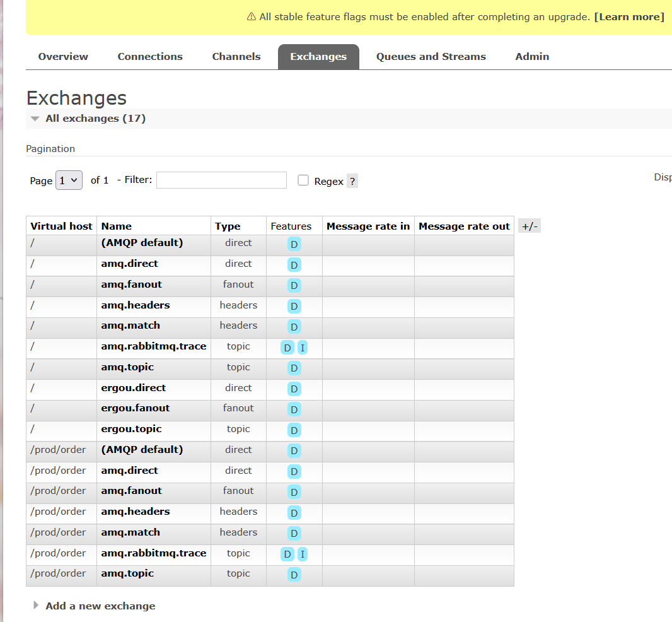This screenshot has height=622, width=672.
Task: Click the I badge on first amq.rabbitmq.trace row
Action: pos(303,348)
